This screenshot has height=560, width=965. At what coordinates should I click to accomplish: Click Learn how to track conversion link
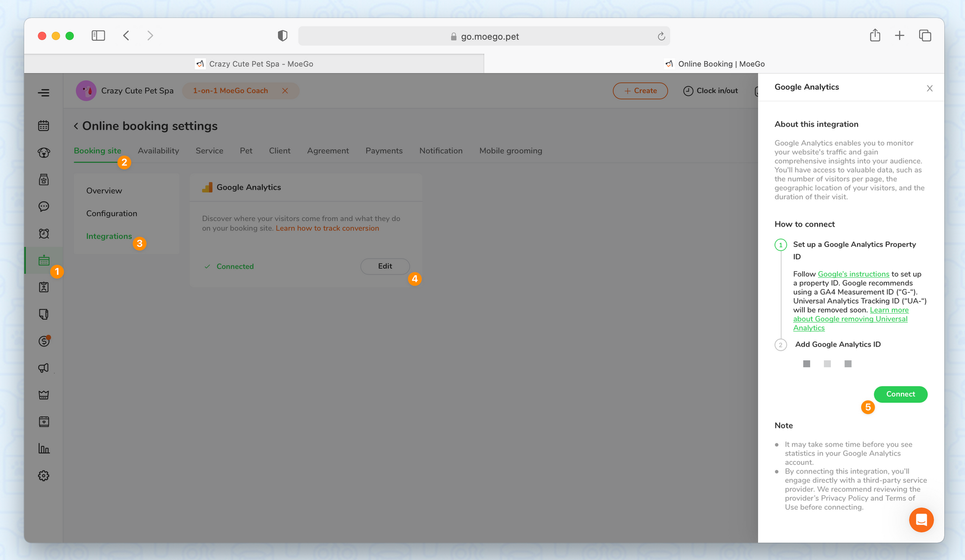point(328,227)
